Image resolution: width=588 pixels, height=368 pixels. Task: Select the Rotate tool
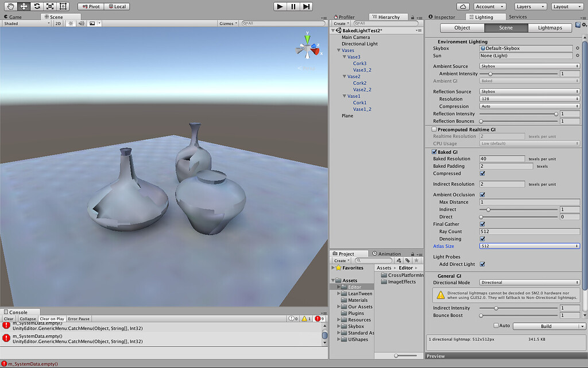(x=36, y=6)
